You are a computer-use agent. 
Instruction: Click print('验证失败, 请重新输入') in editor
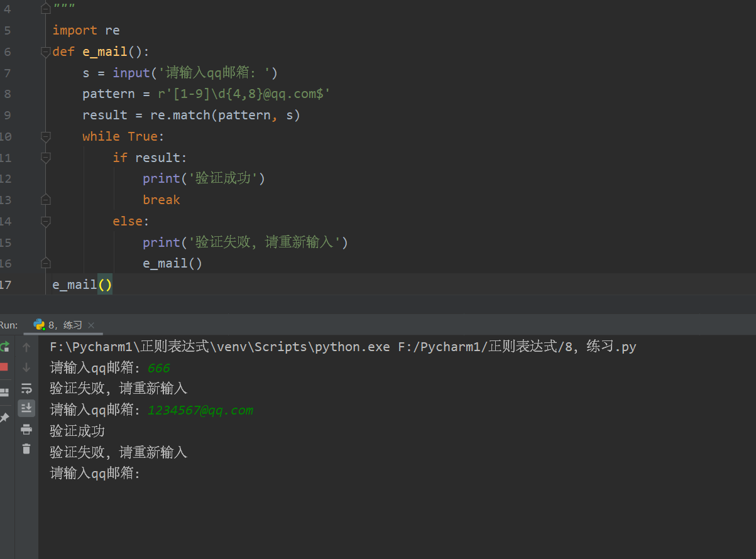245,242
